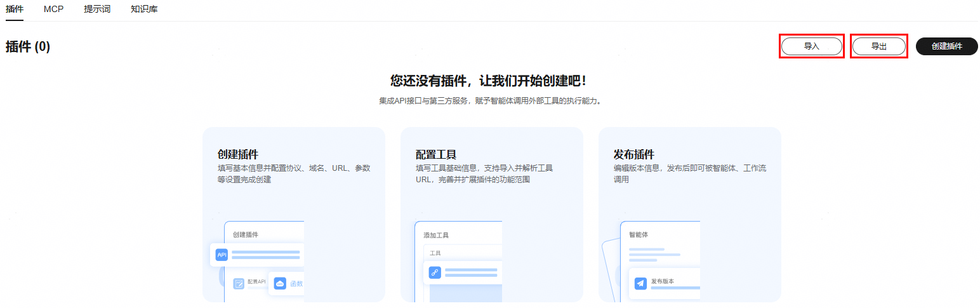Click the 发布版本 label in illustration
Viewport: 980px width, 308px height.
click(x=663, y=281)
